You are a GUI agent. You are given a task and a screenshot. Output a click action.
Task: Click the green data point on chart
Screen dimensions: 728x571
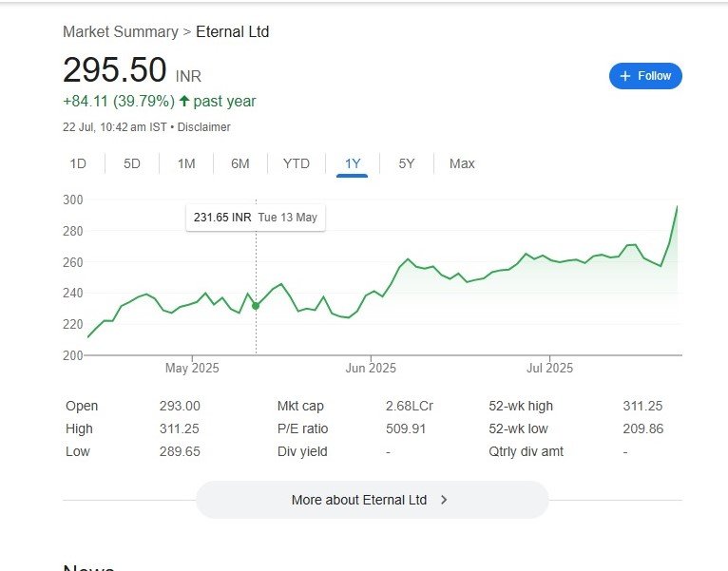click(x=256, y=306)
